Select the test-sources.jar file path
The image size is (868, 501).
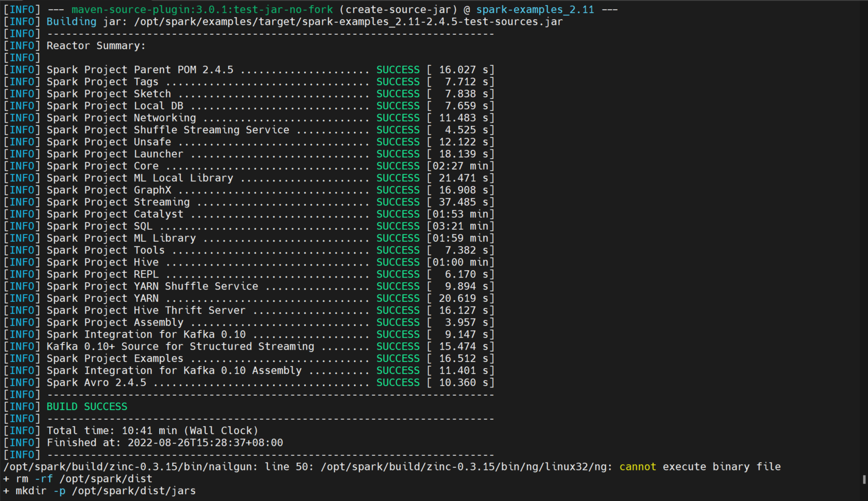click(348, 22)
